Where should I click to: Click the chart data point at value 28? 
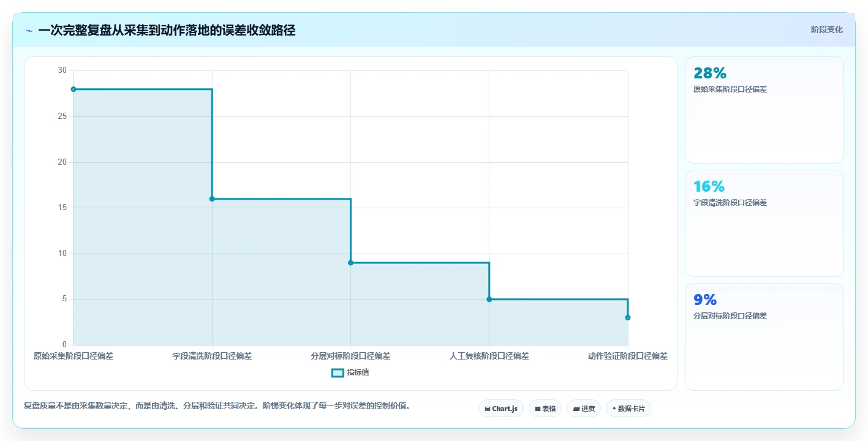coord(74,89)
